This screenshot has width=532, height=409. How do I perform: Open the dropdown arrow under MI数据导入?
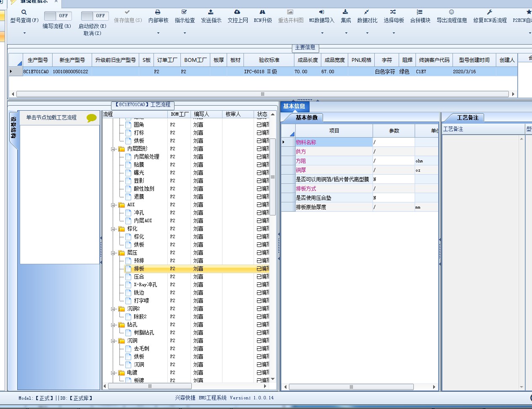coord(322,33)
